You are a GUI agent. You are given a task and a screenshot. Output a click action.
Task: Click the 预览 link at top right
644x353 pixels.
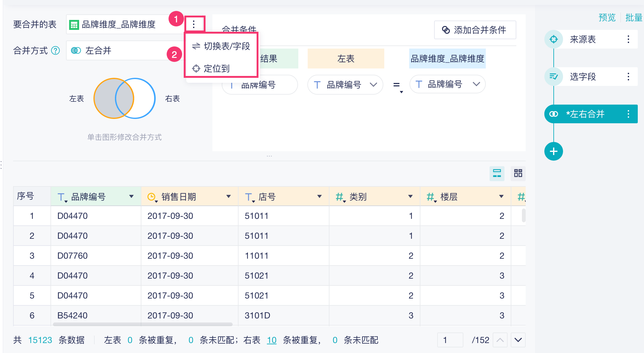click(607, 17)
